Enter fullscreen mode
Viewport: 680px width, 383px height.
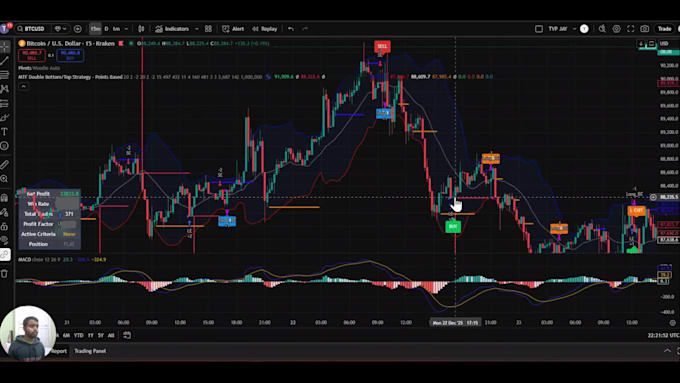(x=631, y=29)
